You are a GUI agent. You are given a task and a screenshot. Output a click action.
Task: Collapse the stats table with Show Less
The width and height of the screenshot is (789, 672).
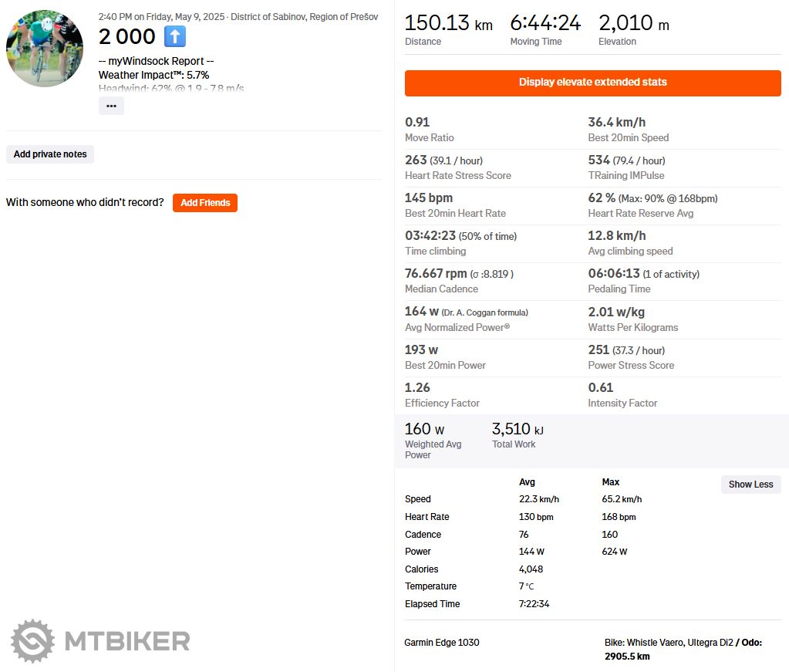tap(750, 485)
